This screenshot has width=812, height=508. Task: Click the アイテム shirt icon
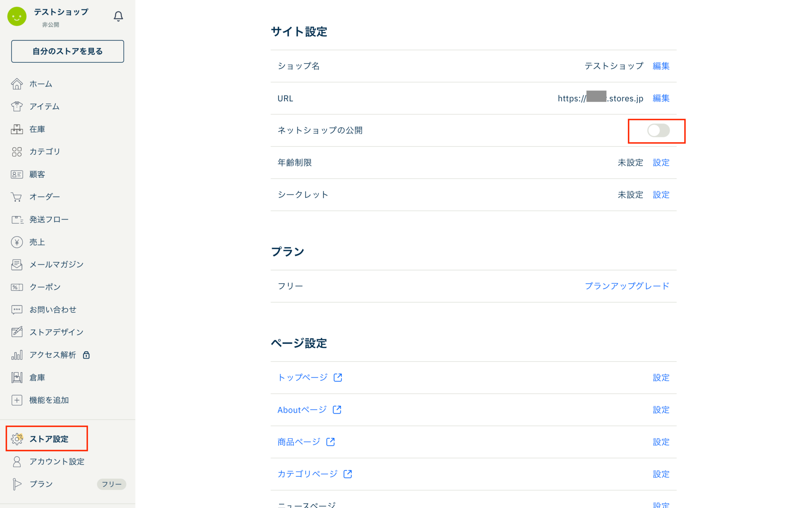17,106
